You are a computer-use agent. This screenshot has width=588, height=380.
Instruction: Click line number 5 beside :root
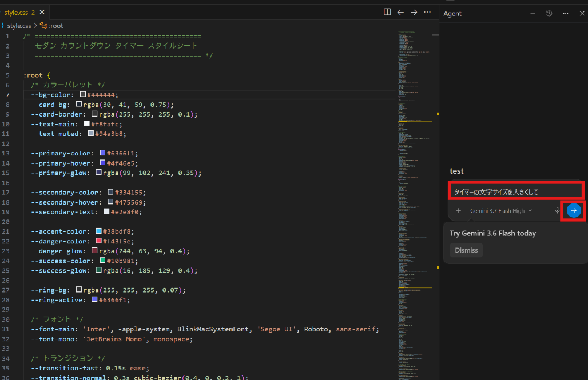point(7,75)
